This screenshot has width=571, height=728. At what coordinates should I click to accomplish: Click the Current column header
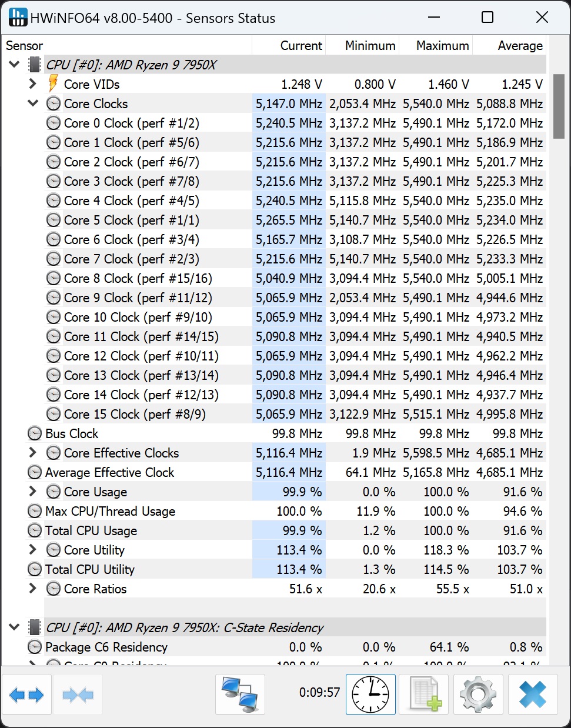(300, 46)
